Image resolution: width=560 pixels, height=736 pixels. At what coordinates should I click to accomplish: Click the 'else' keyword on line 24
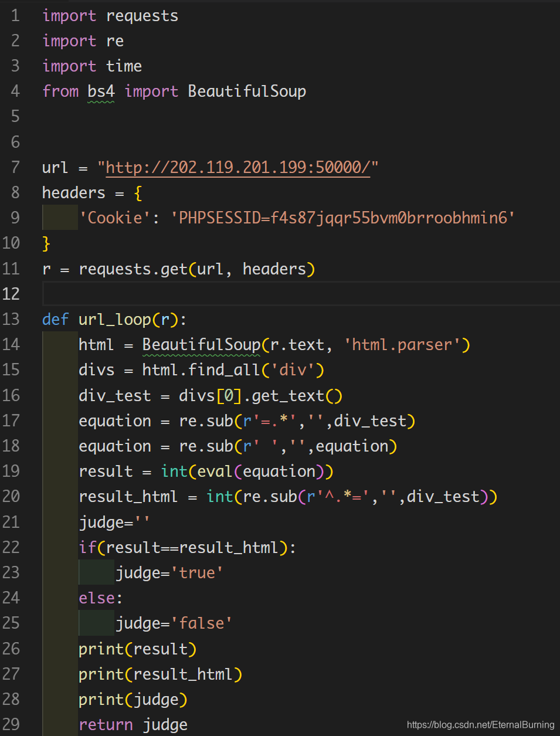pos(97,598)
